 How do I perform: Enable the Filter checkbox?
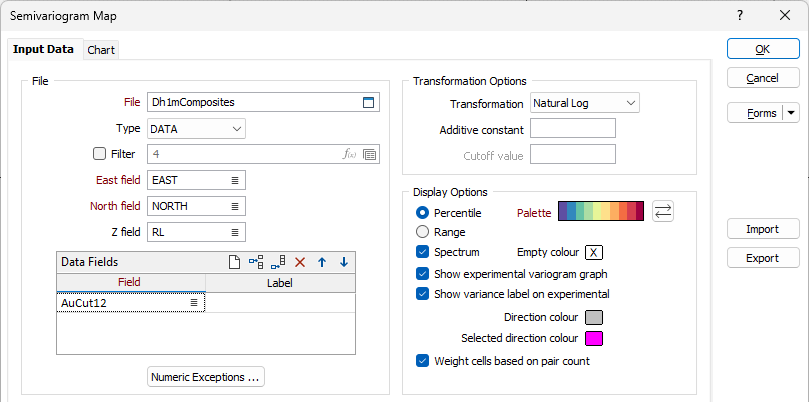99,154
